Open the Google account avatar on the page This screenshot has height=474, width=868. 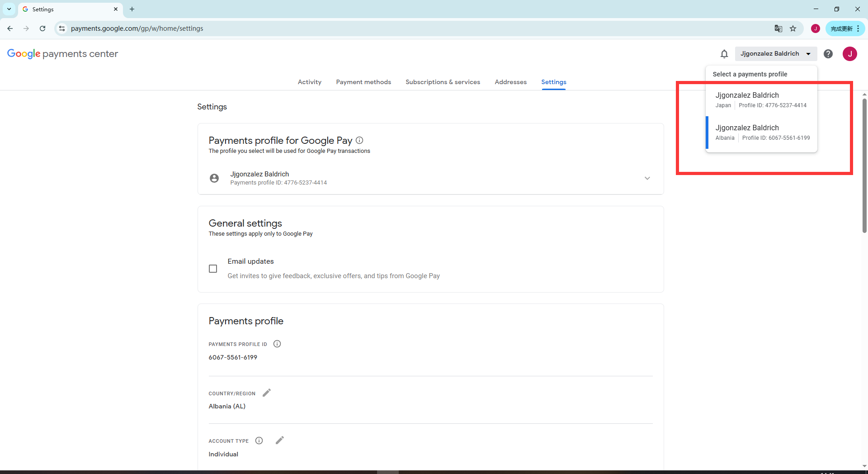[849, 54]
